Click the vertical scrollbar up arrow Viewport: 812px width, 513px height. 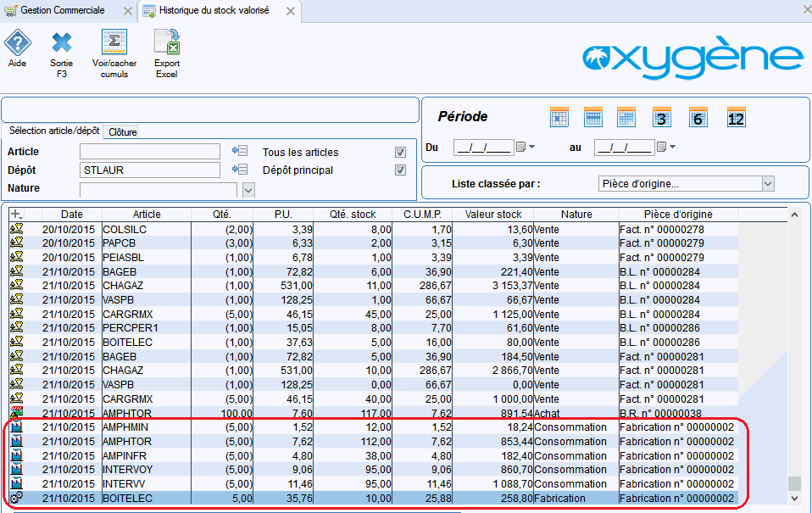[x=794, y=215]
